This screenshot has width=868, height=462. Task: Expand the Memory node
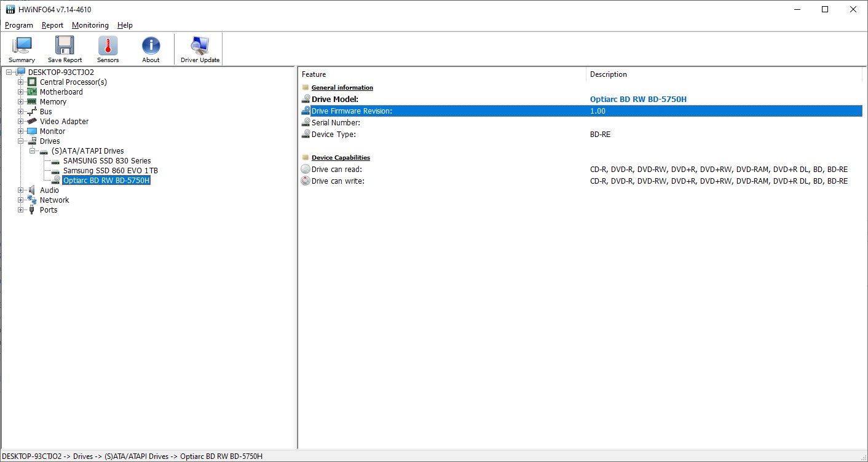(x=20, y=101)
